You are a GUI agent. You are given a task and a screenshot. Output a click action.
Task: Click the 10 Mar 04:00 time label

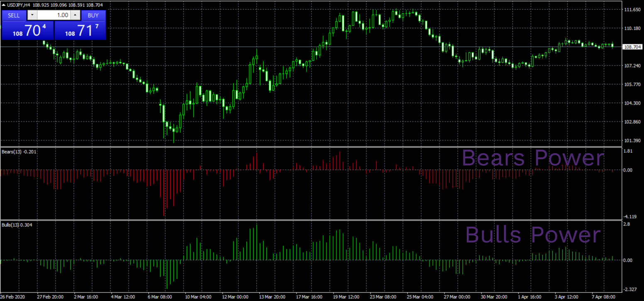tap(198, 297)
